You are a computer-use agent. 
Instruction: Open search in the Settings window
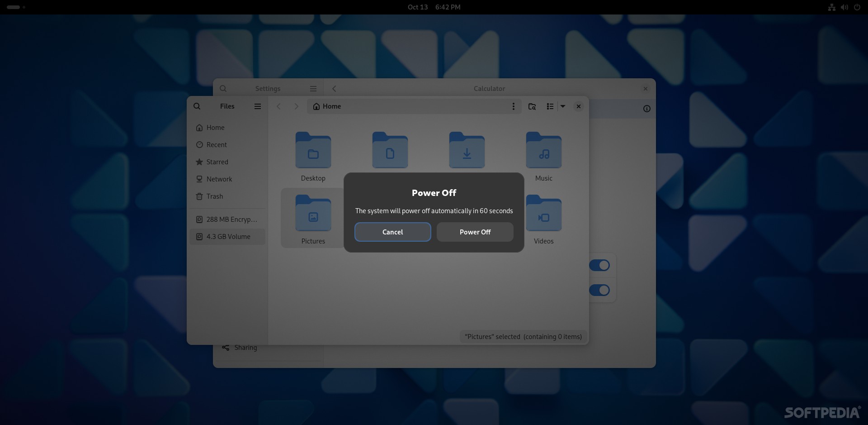[x=223, y=89]
